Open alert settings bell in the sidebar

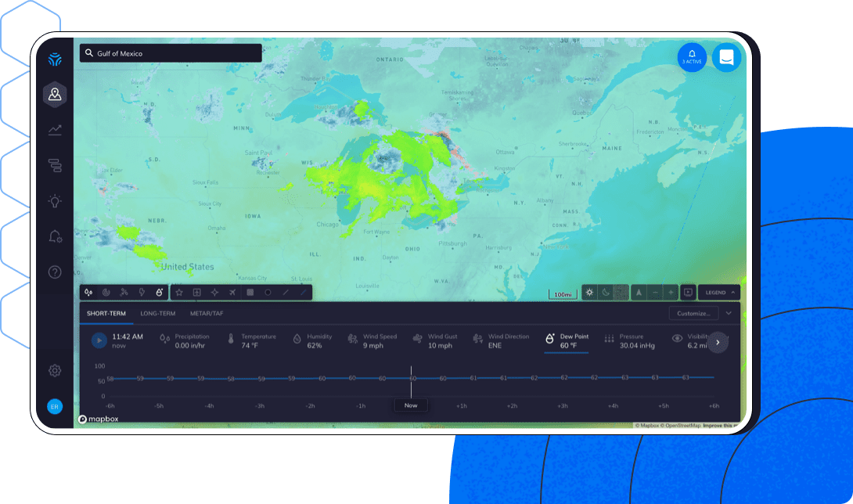click(x=55, y=236)
